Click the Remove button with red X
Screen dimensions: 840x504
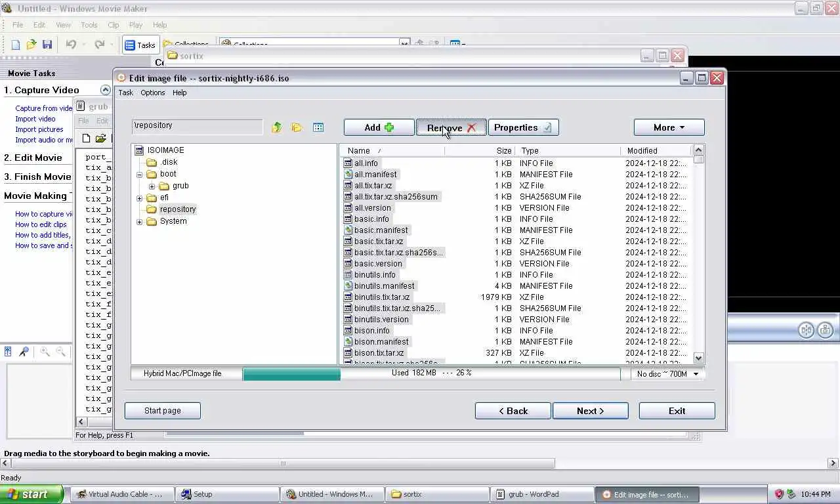[451, 127]
